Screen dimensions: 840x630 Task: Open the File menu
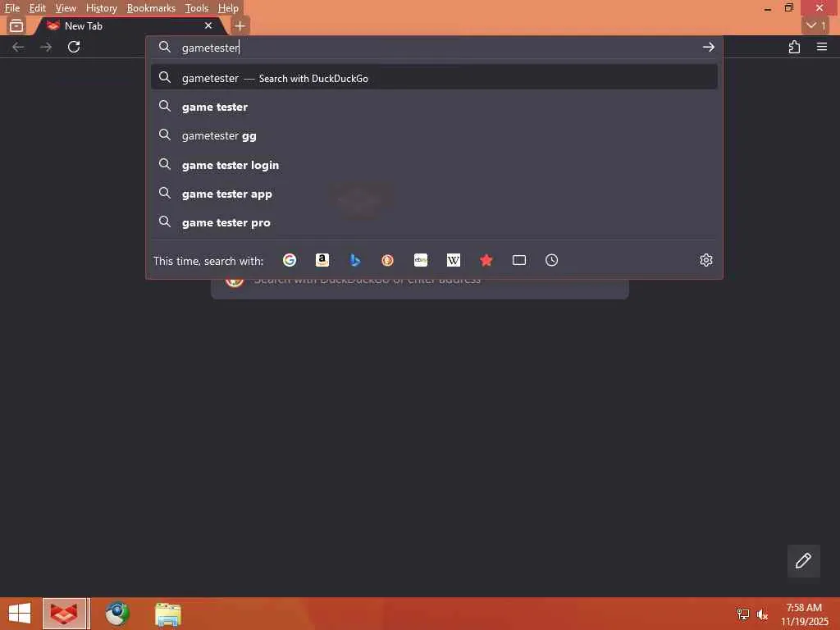click(11, 8)
